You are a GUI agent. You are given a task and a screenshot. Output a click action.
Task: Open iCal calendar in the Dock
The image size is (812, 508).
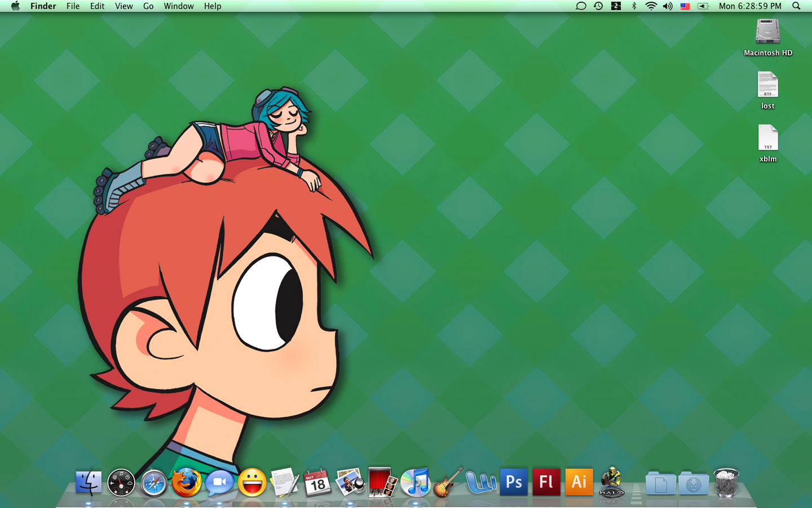click(x=317, y=483)
